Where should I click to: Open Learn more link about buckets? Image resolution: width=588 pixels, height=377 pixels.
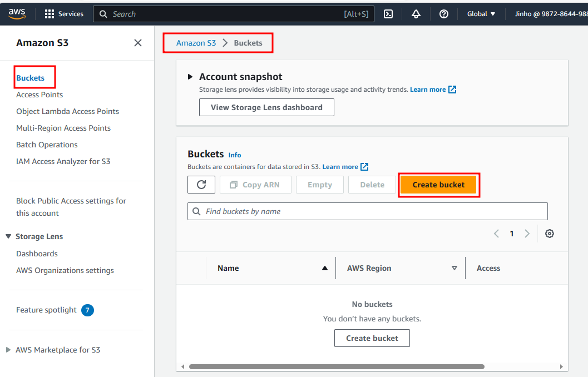click(x=345, y=167)
